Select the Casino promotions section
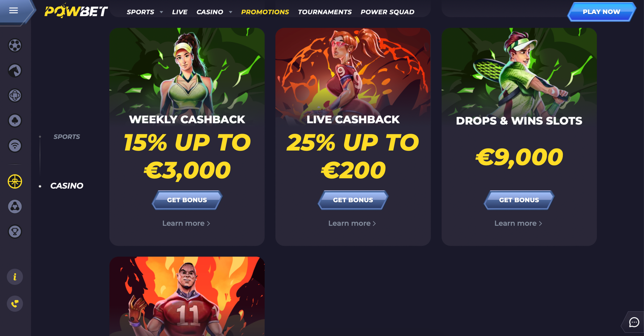644x336 pixels. (x=66, y=186)
